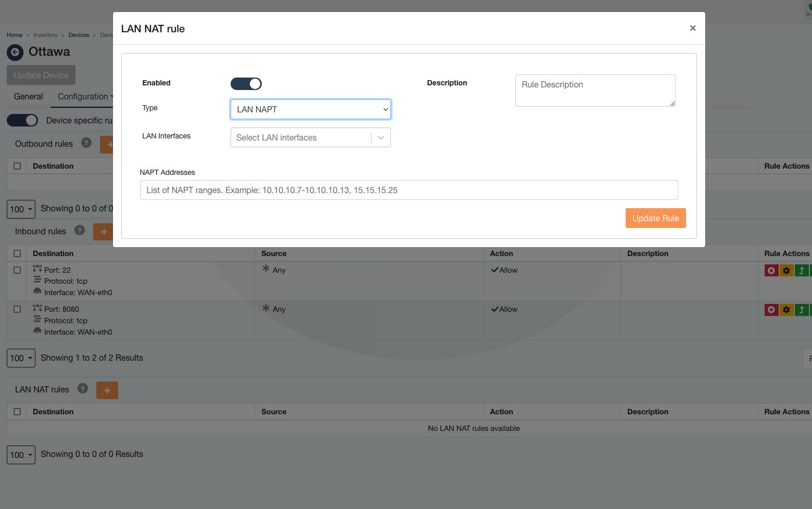The image size is (812, 509).
Task: Click the Update Rule button
Action: pyautogui.click(x=655, y=218)
